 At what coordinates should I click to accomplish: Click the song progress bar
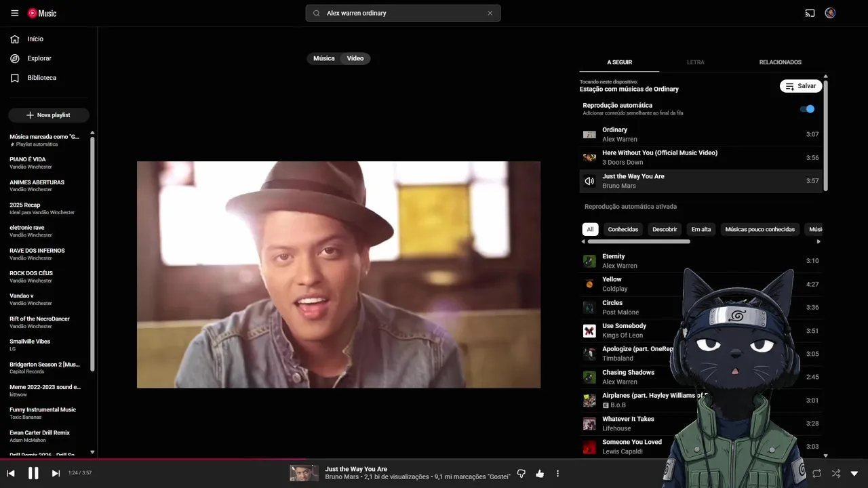pos(434,460)
